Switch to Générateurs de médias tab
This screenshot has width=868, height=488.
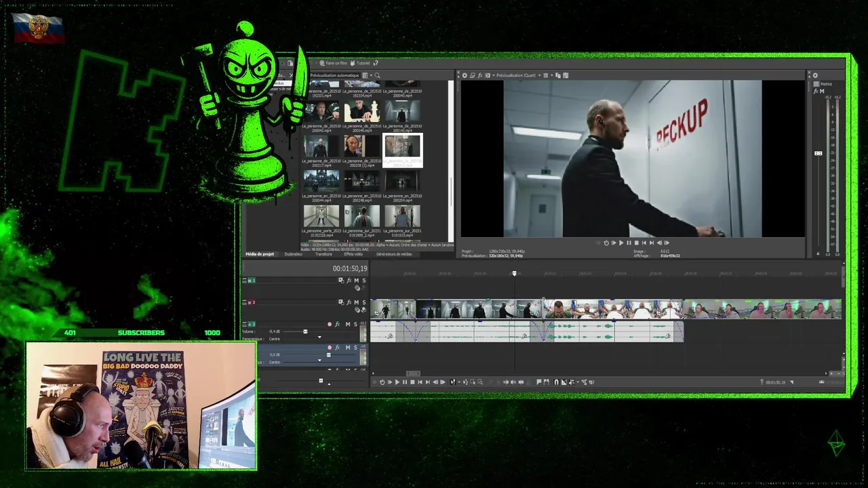[x=394, y=254]
